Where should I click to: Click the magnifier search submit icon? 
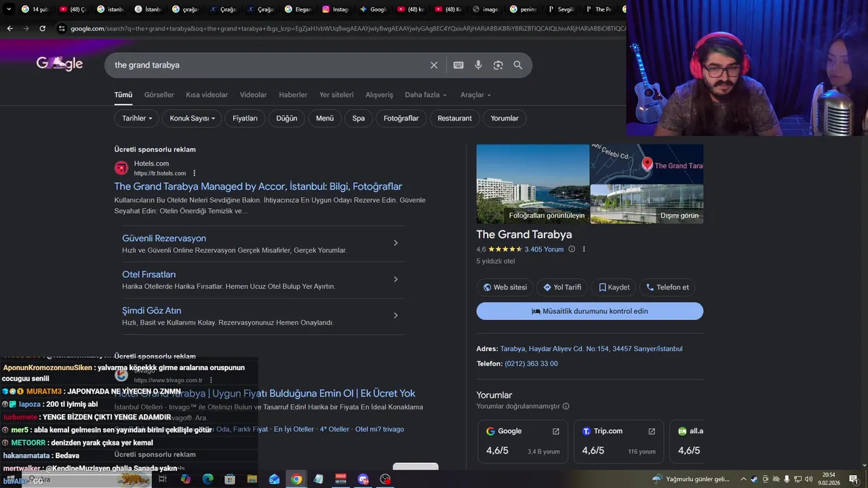point(518,65)
